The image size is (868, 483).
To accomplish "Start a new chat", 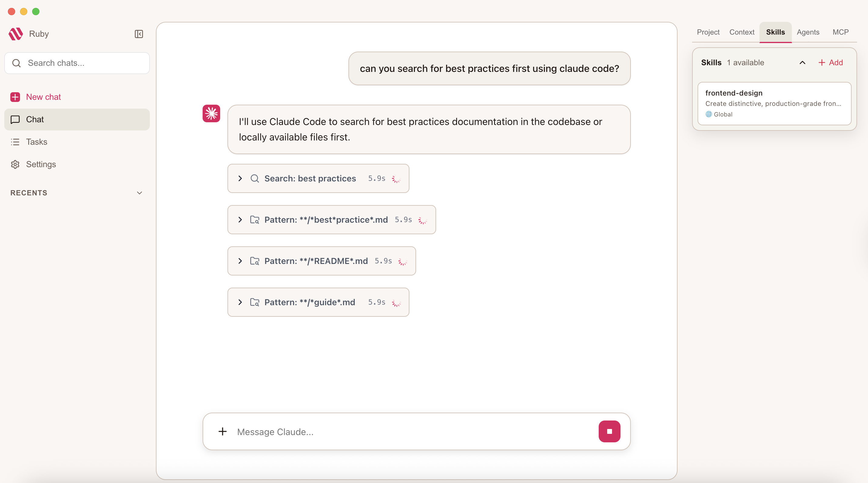I will pos(43,97).
